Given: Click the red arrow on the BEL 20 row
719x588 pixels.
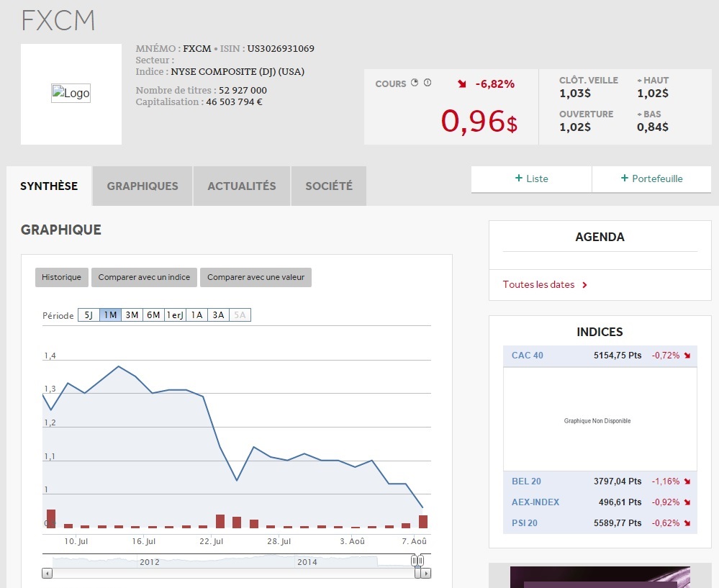Looking at the screenshot, I should (x=687, y=481).
